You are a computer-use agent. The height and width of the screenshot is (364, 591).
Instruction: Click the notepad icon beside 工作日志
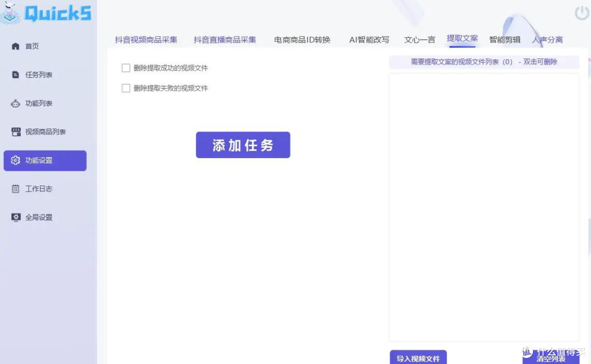click(15, 189)
